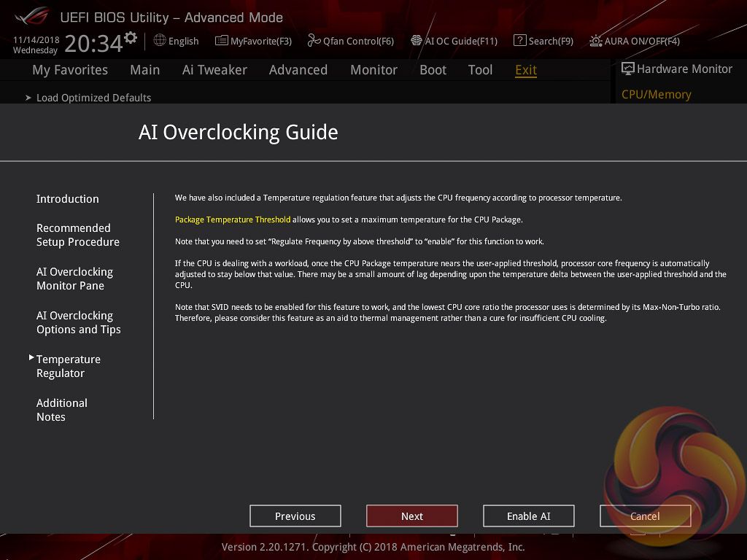
Task: Open the clock settings gear icon
Action: [x=131, y=38]
